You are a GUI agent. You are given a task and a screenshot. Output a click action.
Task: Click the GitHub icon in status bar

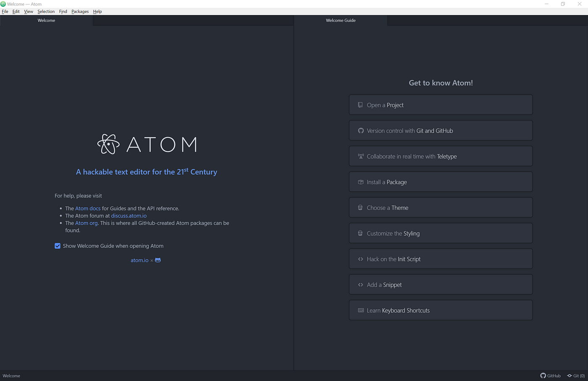point(543,376)
